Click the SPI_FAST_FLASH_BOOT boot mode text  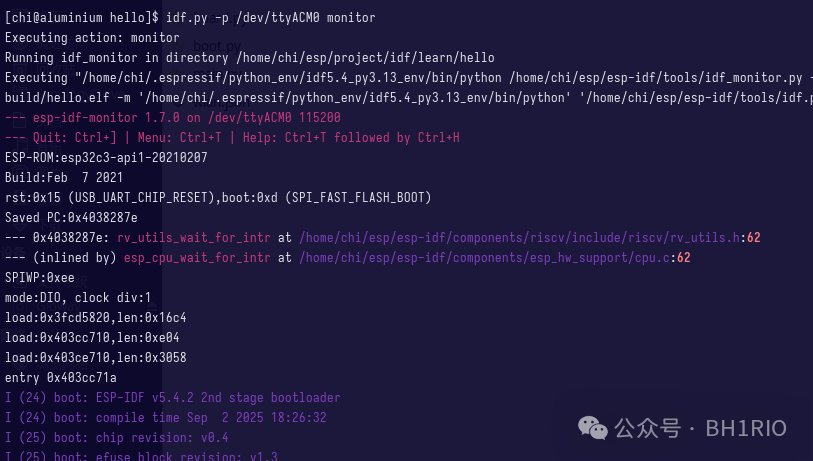[358, 198]
